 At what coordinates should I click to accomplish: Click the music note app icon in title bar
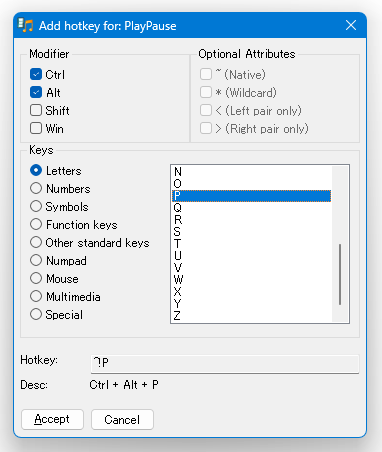[x=25, y=25]
